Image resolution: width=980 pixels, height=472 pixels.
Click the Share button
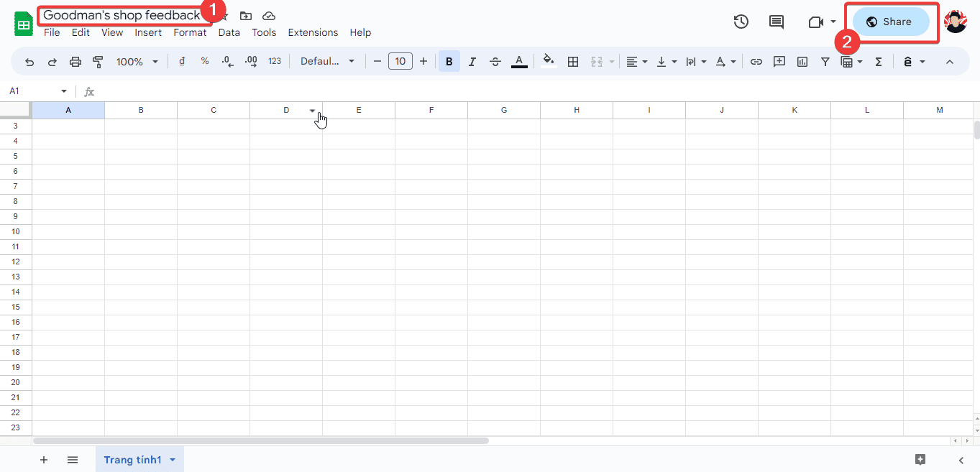click(890, 22)
